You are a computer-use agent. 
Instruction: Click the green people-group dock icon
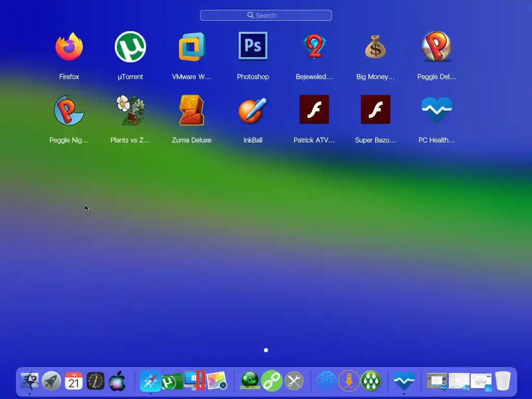pos(371,381)
